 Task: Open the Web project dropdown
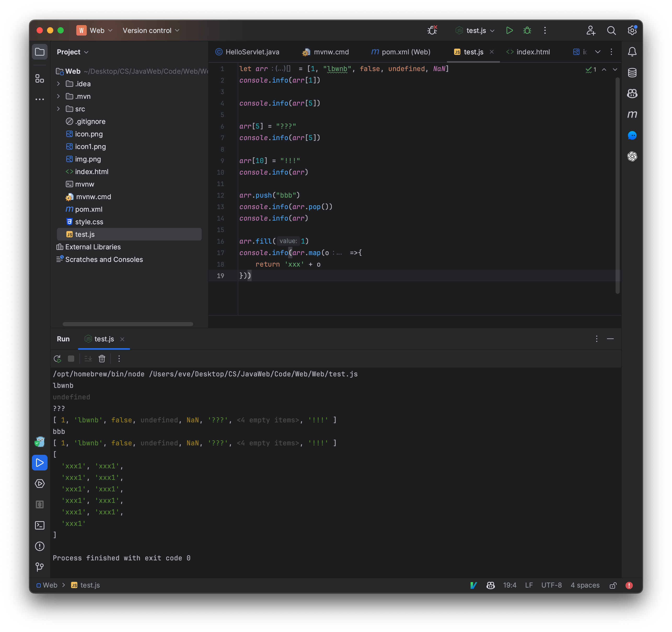pyautogui.click(x=95, y=30)
